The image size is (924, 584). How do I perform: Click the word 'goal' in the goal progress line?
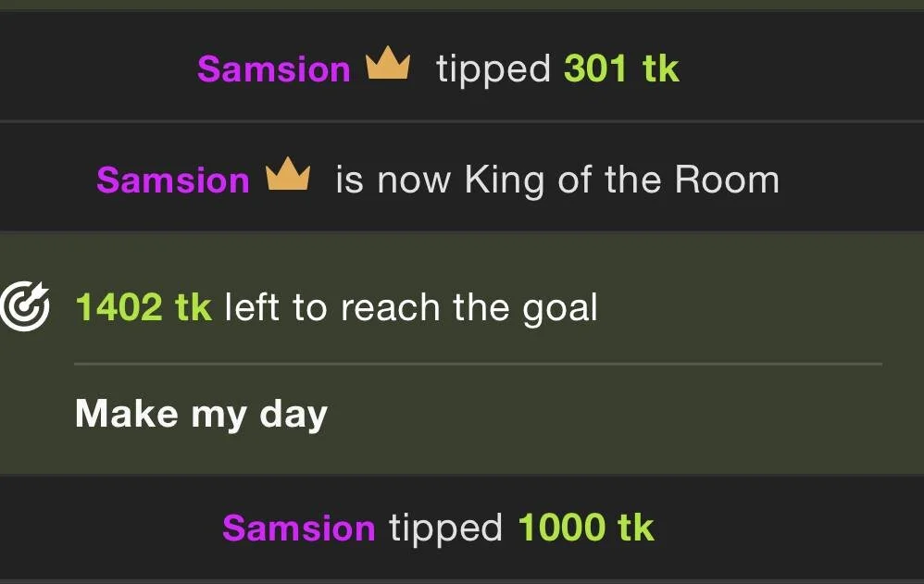pos(560,309)
